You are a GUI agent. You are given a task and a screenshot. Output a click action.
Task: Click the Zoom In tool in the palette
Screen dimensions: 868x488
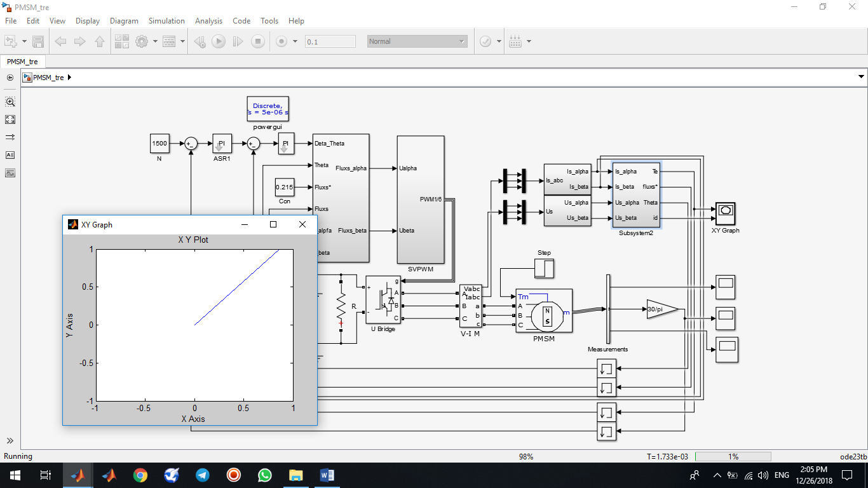10,102
